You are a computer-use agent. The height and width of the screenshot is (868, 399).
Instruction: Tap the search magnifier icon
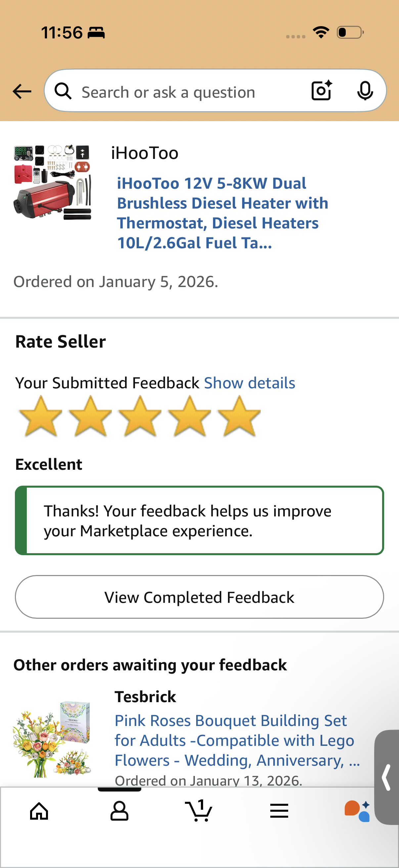pos(63,91)
